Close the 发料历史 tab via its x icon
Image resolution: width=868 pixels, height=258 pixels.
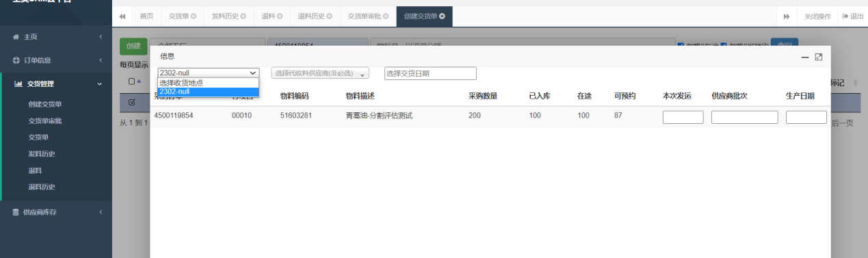pyautogui.click(x=243, y=16)
